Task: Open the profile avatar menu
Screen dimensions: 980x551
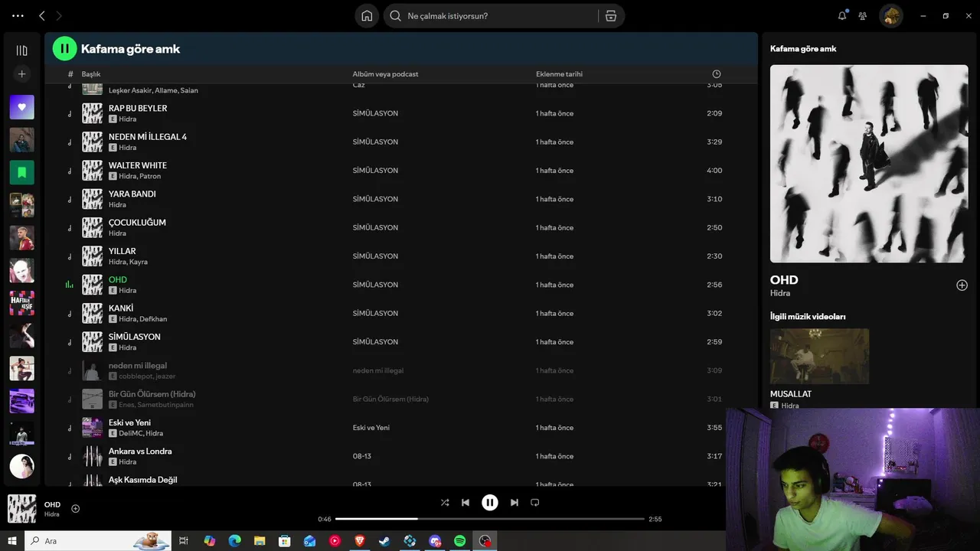Action: [890, 16]
